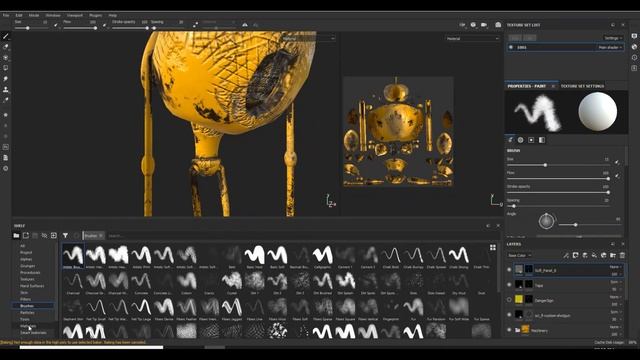Open right viewport Material mode dropdown
Image resolution: width=640 pixels, height=360 pixels.
tap(472, 39)
